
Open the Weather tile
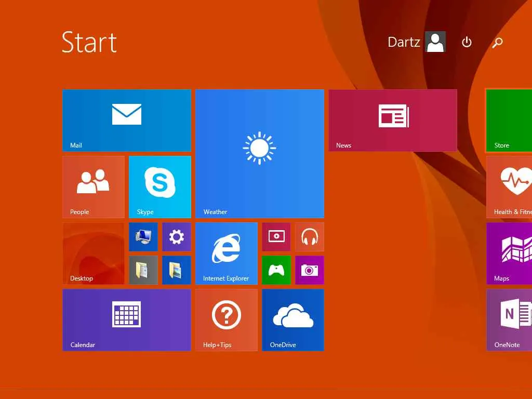click(x=260, y=154)
